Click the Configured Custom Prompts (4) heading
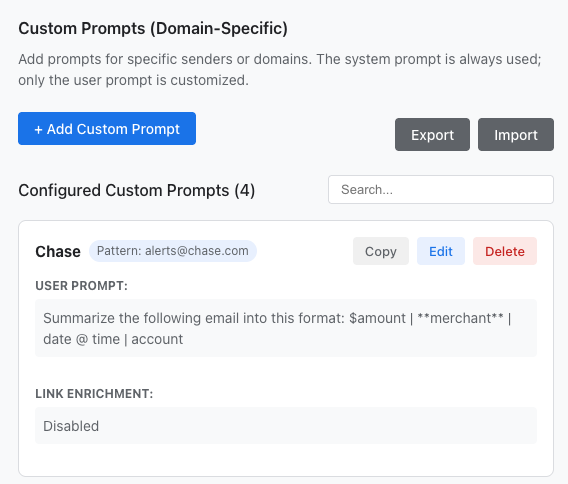The height and width of the screenshot is (484, 568). 137,190
